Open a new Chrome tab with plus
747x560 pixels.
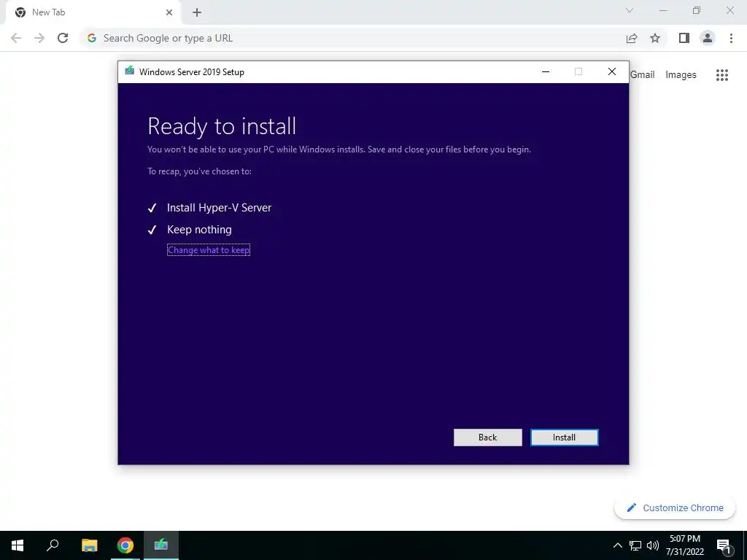197,12
